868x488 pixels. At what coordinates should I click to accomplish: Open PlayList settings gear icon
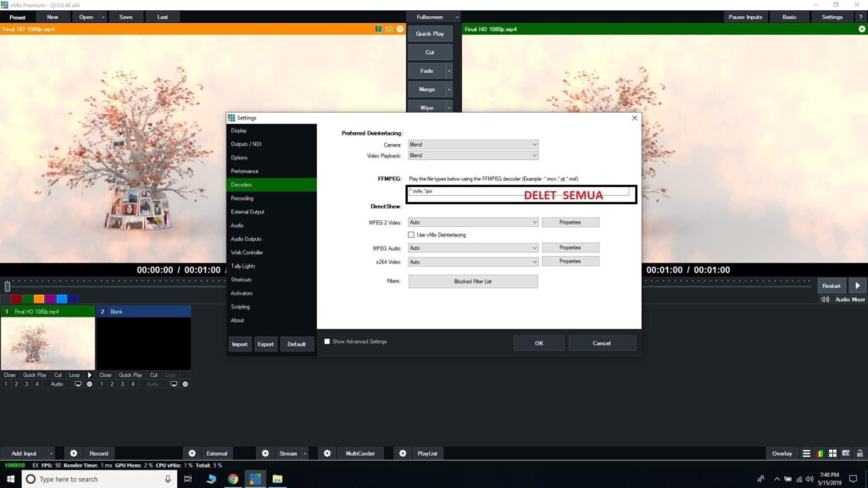click(403, 453)
